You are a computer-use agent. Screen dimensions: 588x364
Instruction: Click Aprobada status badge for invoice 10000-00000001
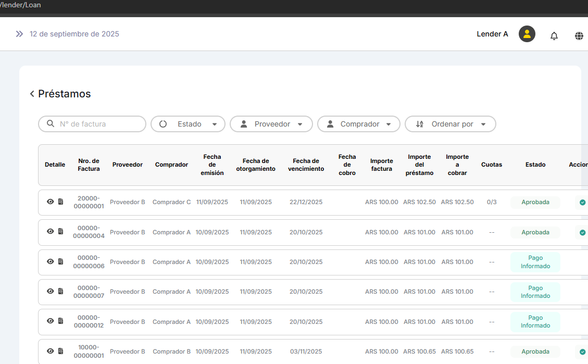pos(535,352)
